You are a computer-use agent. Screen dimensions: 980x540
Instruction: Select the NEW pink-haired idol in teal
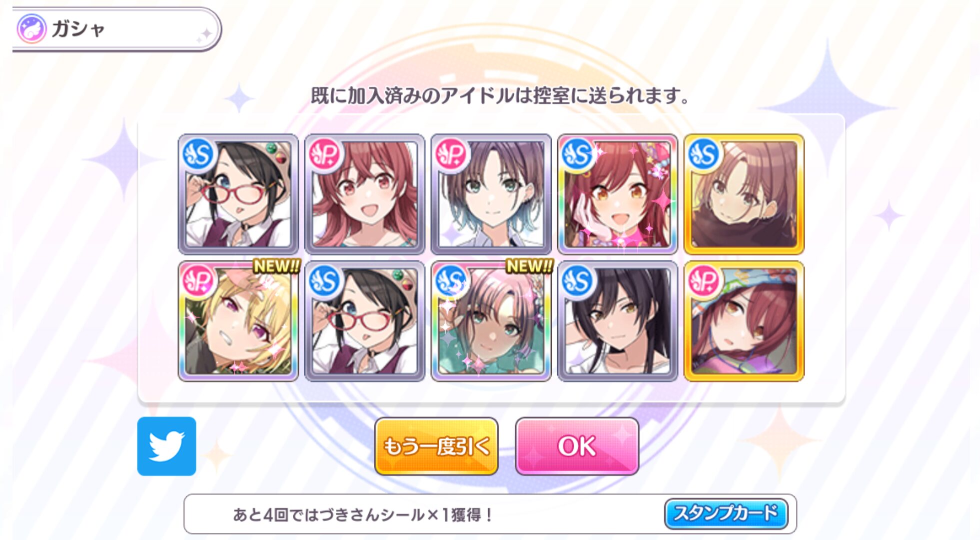click(x=491, y=321)
